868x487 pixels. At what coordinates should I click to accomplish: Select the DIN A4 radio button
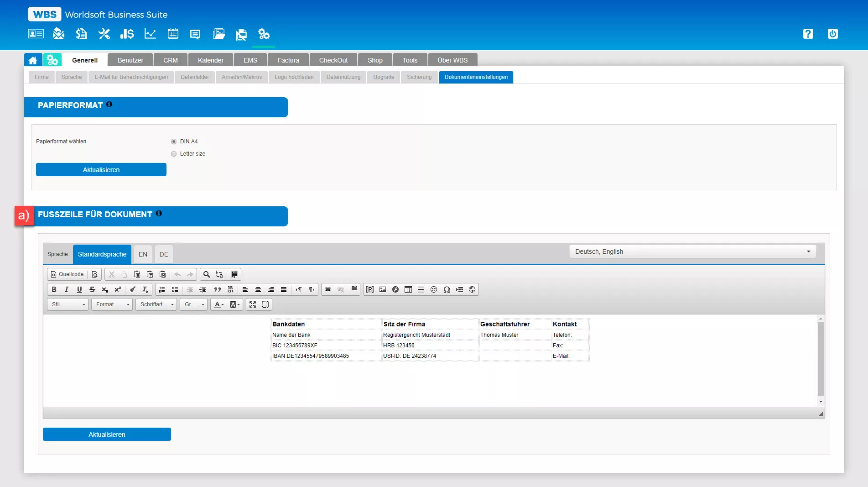coord(174,141)
